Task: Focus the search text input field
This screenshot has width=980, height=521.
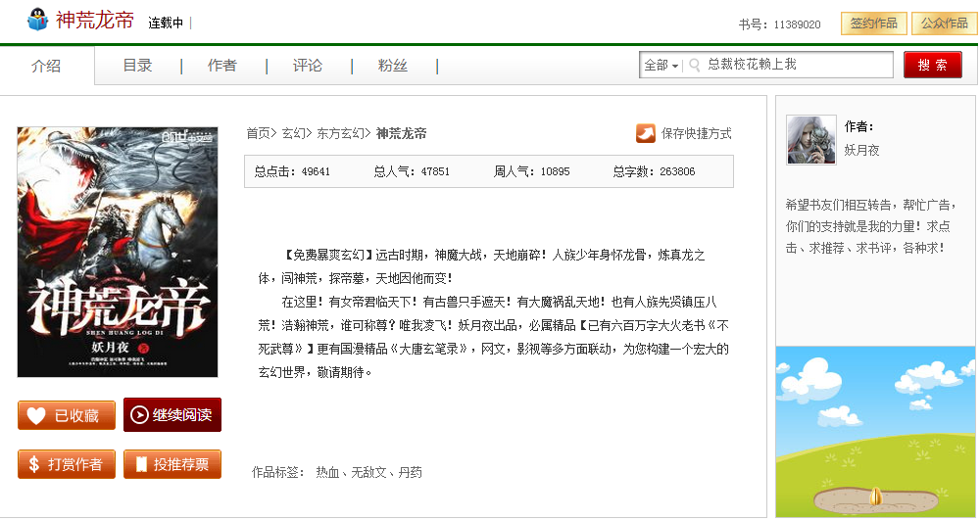Action: (x=794, y=66)
